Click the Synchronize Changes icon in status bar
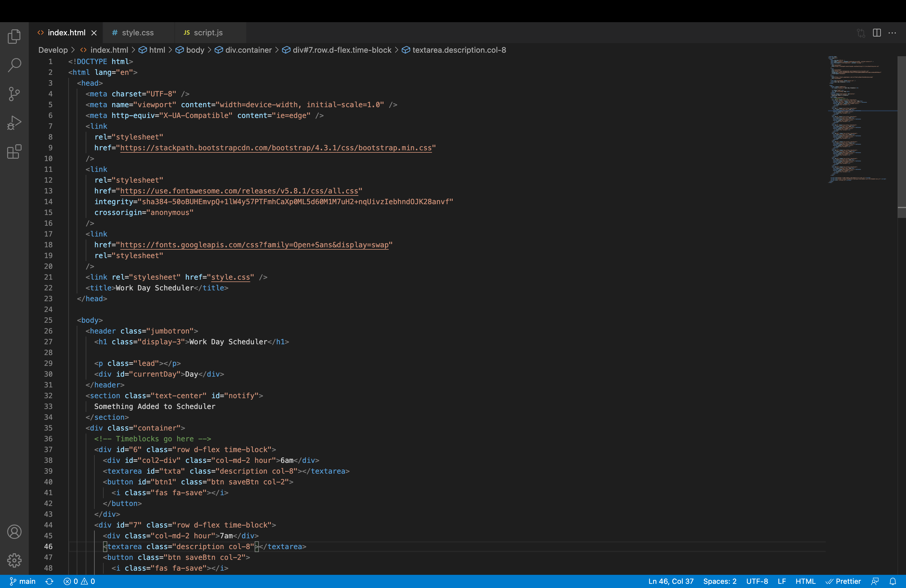The width and height of the screenshot is (906, 588). coord(49,581)
